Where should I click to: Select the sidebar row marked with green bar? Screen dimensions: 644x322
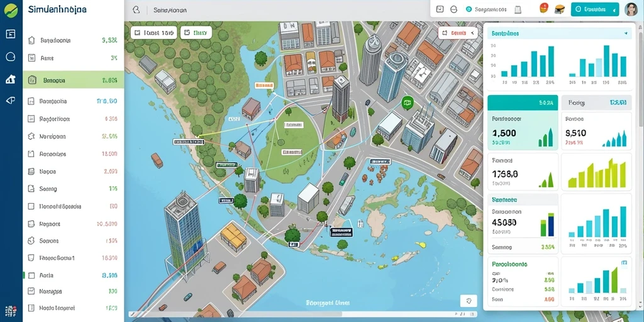click(x=74, y=275)
